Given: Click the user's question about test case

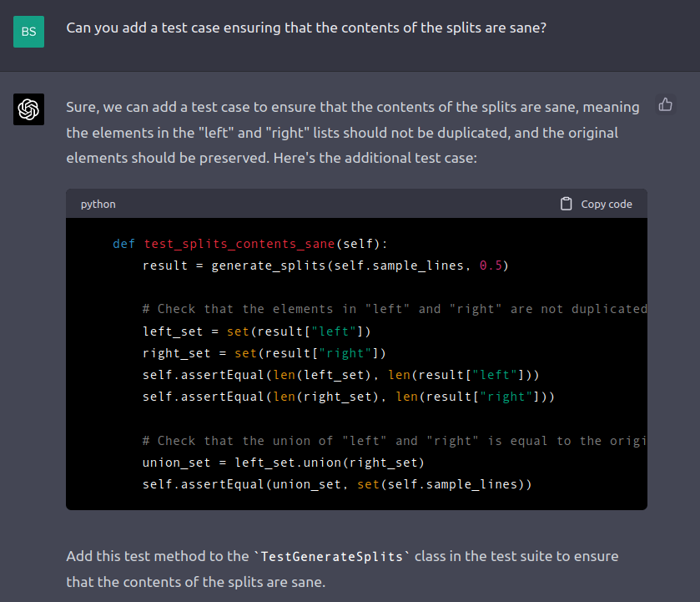Looking at the screenshot, I should coord(306,28).
